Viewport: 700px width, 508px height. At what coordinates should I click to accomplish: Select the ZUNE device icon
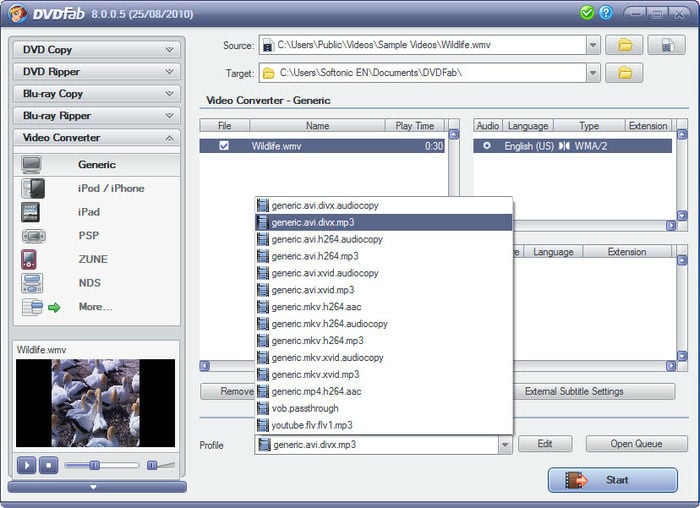coord(29,259)
